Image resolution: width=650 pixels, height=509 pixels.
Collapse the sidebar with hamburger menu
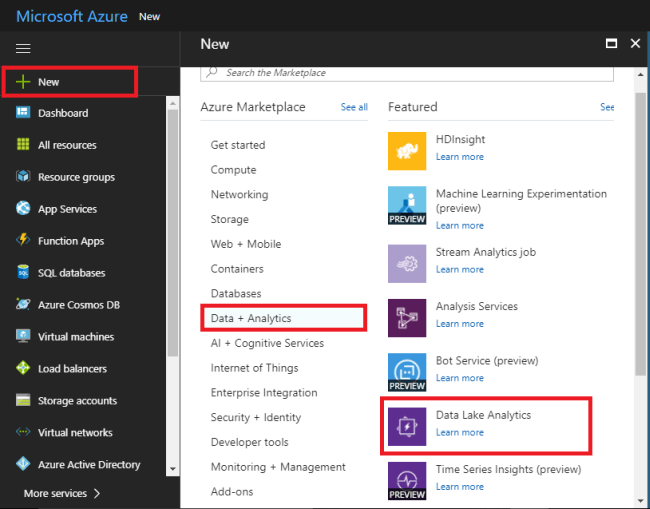click(x=23, y=48)
